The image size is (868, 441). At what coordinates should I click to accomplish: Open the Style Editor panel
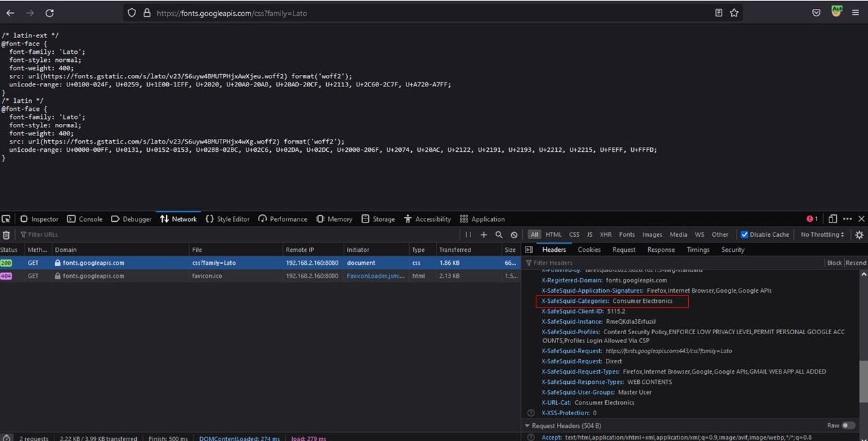click(x=227, y=219)
